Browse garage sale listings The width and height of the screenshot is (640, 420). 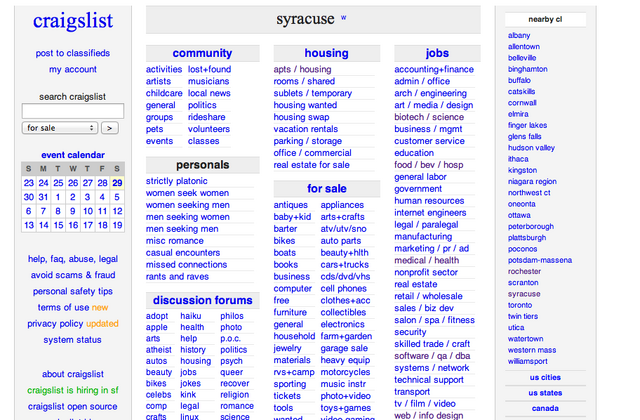pos(344,348)
